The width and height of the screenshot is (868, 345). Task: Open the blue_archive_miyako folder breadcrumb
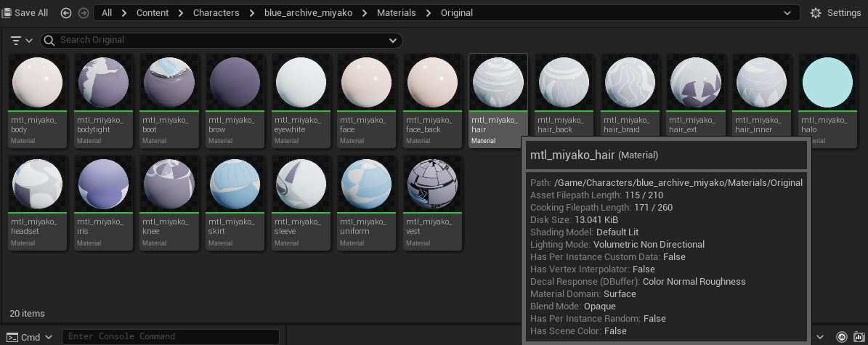308,13
